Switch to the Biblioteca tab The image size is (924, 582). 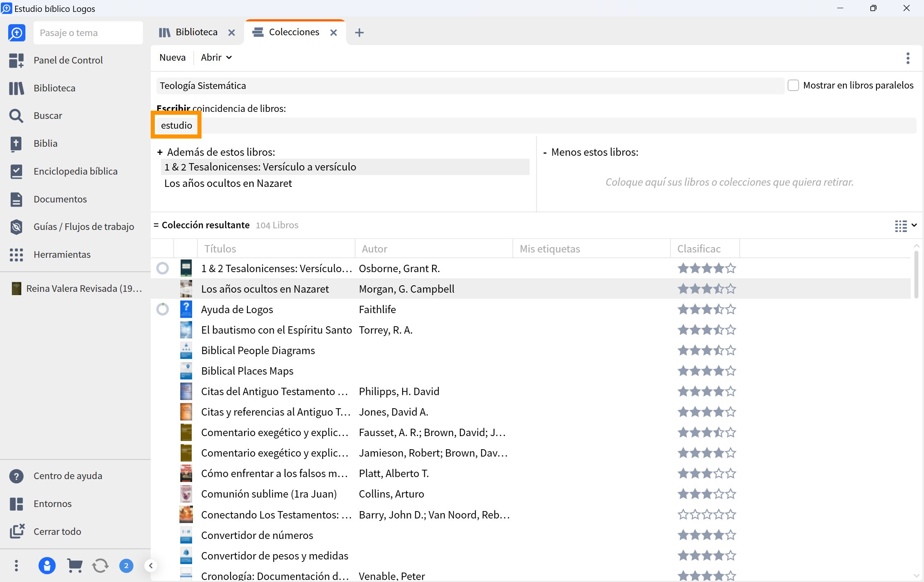[x=197, y=32]
